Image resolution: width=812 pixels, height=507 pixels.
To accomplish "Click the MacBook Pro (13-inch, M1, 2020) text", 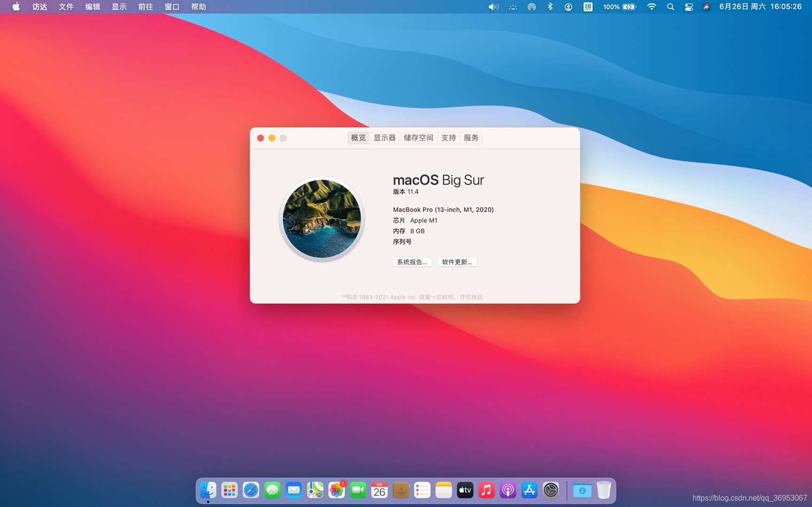I will 443,210.
